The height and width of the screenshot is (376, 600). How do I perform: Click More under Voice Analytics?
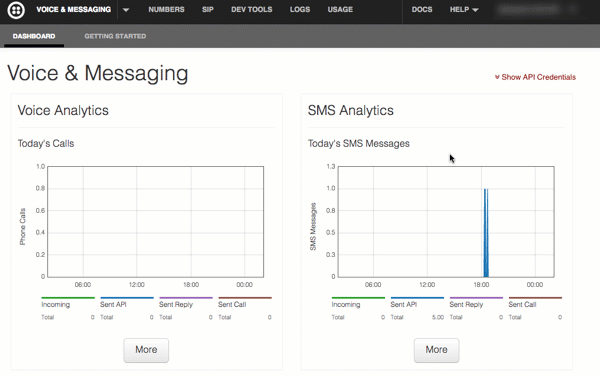pos(146,350)
